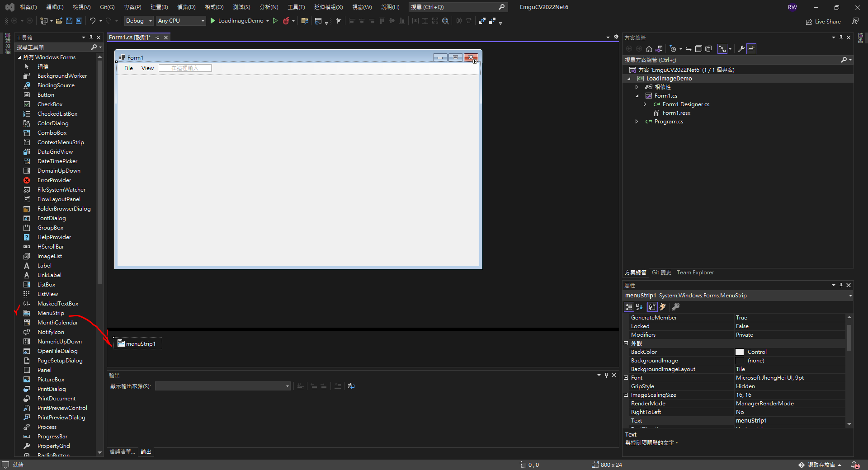
Task: Open the wrench properties icon in Solution Explorer
Action: tap(741, 49)
